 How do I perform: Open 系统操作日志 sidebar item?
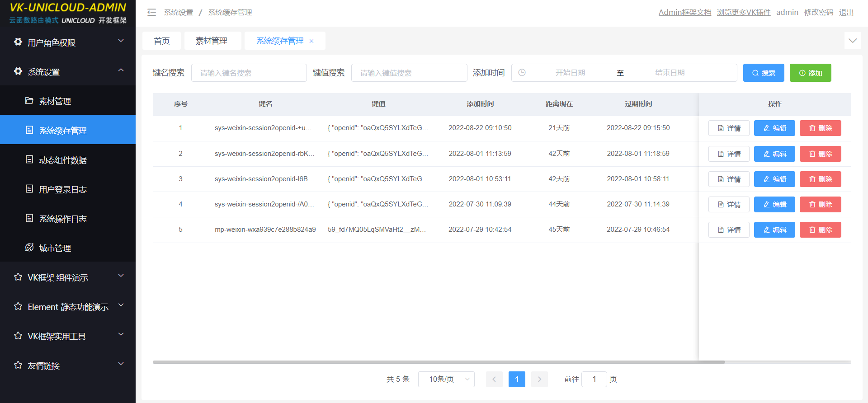(68, 219)
